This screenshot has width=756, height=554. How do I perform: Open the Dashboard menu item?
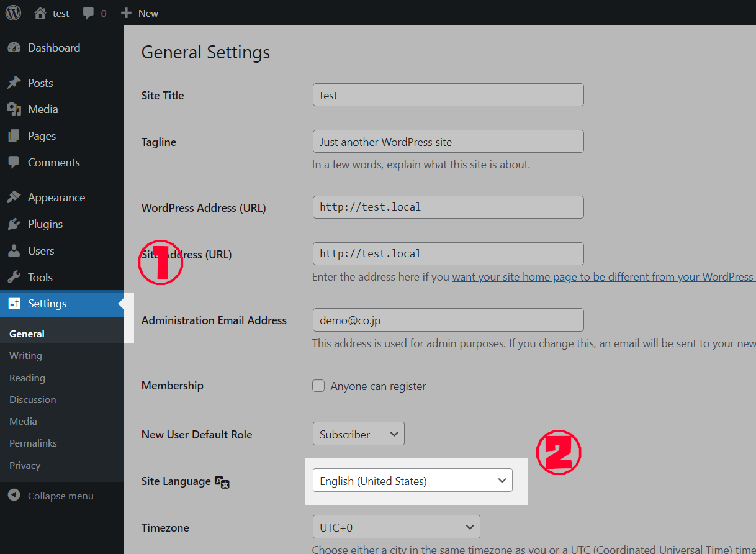54,48
